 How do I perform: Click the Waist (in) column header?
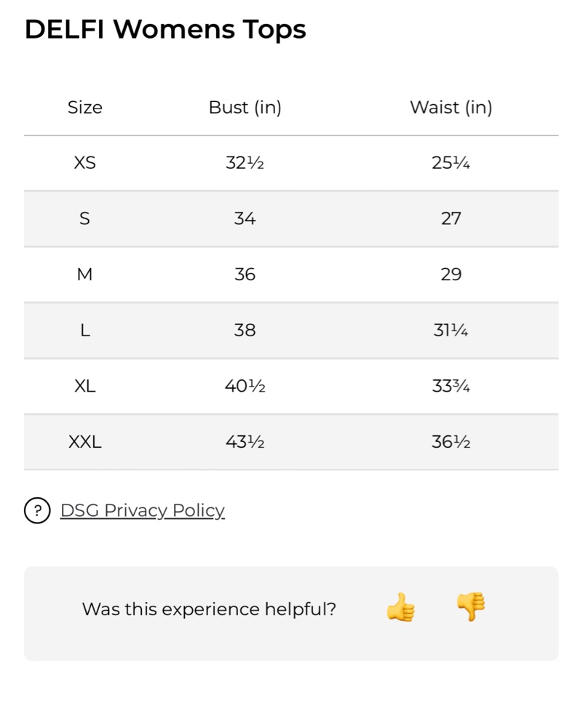click(451, 108)
